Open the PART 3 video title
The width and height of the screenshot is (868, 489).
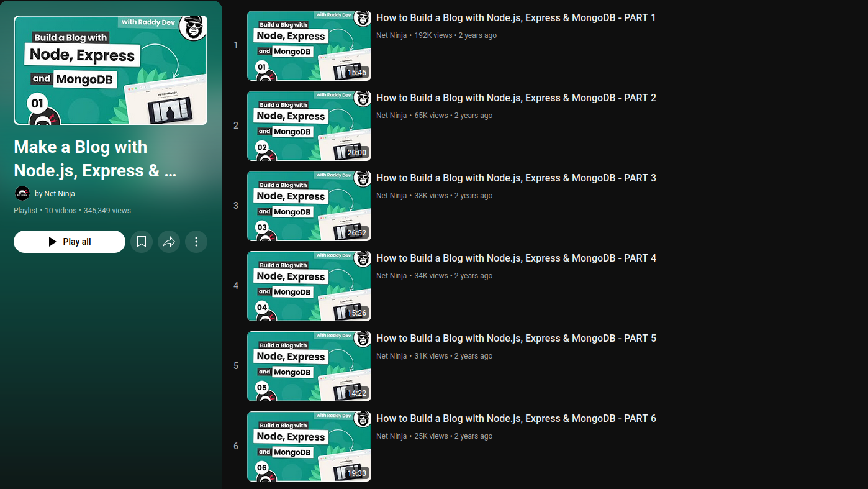coord(515,178)
